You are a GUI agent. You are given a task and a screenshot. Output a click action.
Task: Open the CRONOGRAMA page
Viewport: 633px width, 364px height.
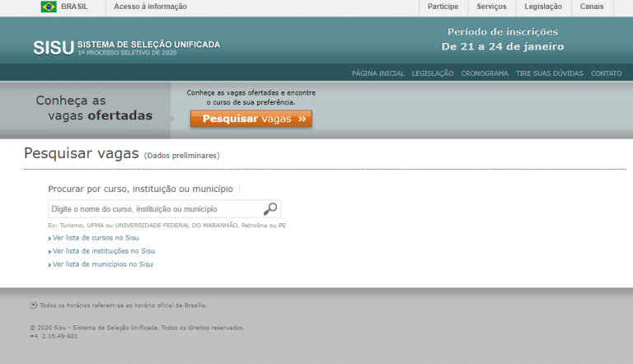coord(485,73)
